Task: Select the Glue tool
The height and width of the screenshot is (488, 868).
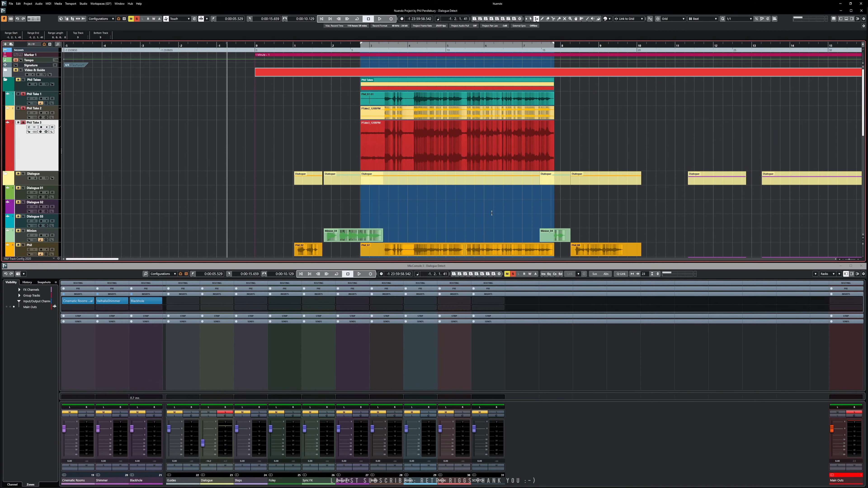Action: 559,19
